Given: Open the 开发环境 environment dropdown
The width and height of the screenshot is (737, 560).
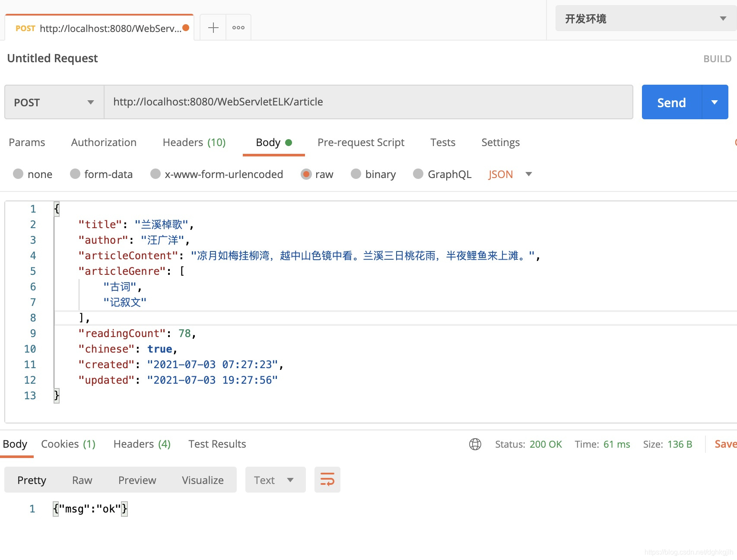Looking at the screenshot, I should (x=646, y=18).
